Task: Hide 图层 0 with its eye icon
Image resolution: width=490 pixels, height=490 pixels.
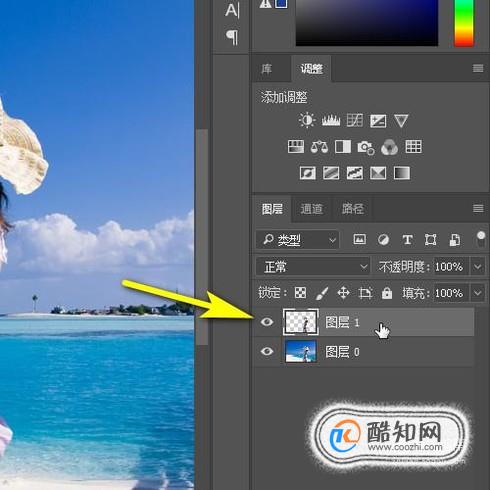Action: [x=267, y=351]
